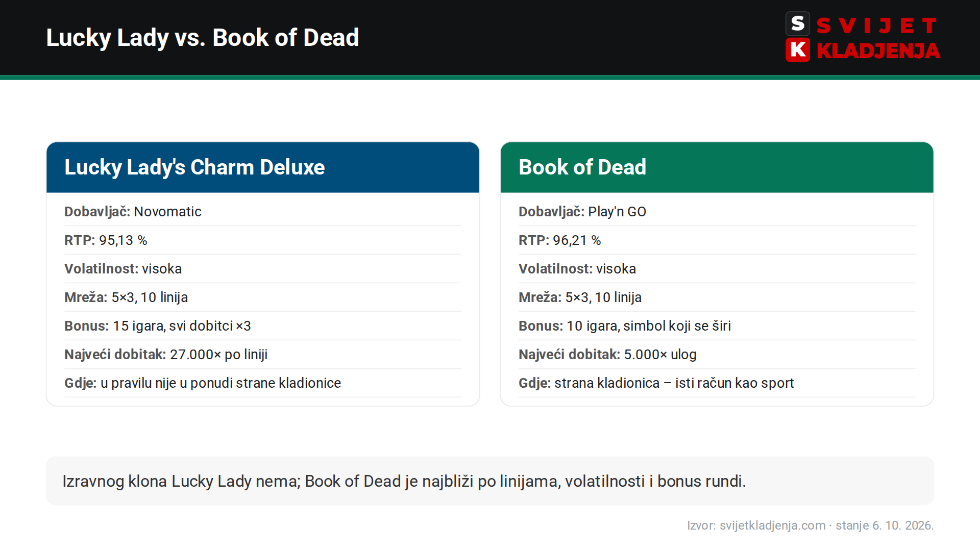Image resolution: width=980 pixels, height=551 pixels.
Task: Click 'Gdje: u pravilu nije u ponudi strane kladionice'
Action: [263, 383]
